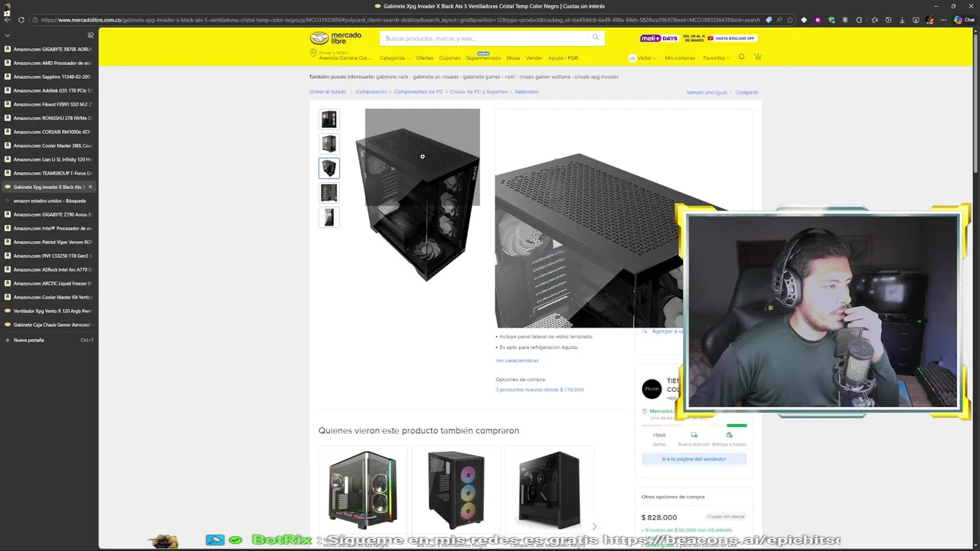Click the suggested search gabinete rack
The width and height of the screenshot is (980, 551).
coord(392,77)
